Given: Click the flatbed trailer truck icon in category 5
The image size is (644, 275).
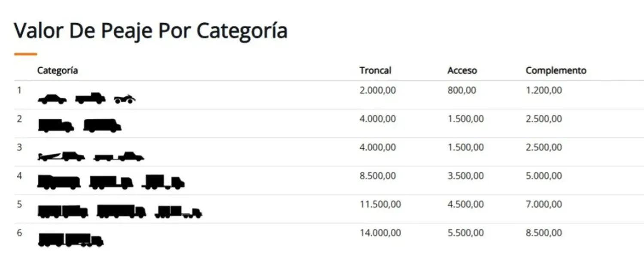Looking at the screenshot, I should click(x=178, y=212).
